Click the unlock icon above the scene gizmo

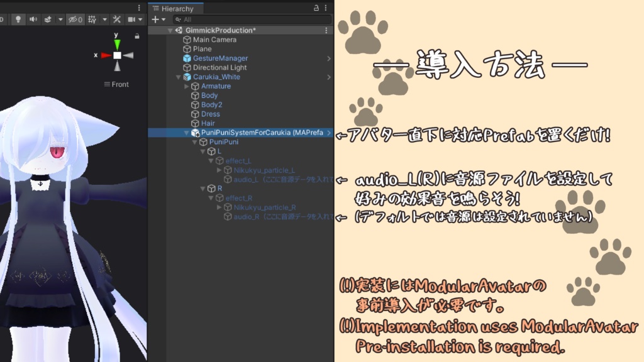[137, 36]
